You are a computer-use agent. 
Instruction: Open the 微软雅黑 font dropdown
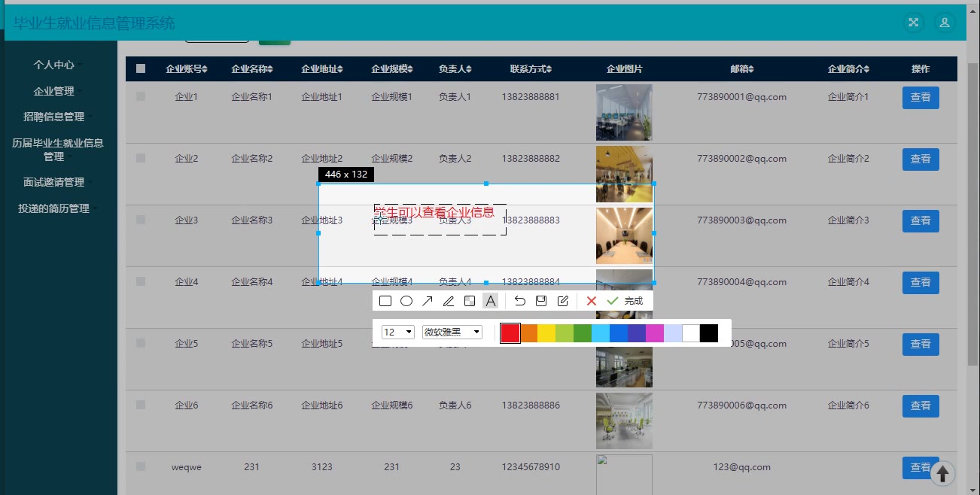coord(452,333)
